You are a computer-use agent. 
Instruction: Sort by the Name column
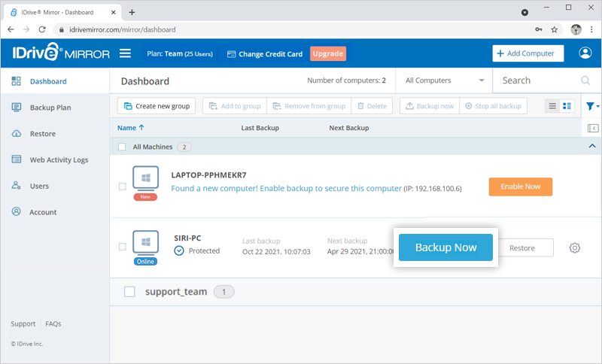pos(130,128)
